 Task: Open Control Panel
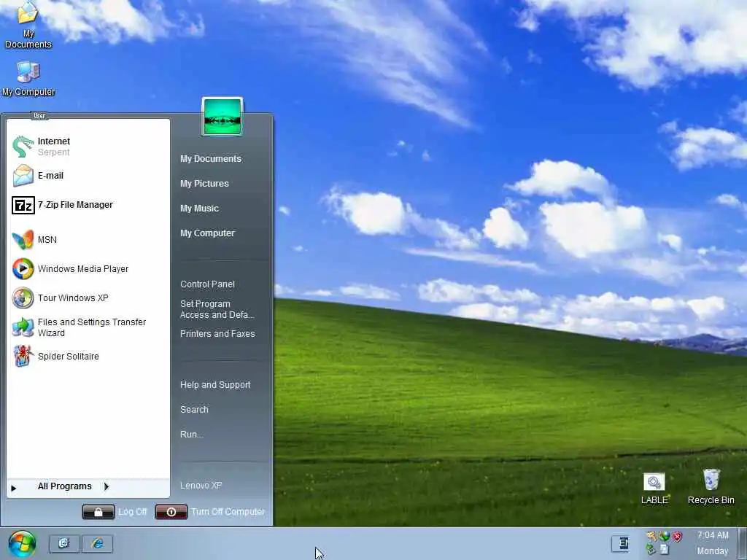[x=207, y=284]
